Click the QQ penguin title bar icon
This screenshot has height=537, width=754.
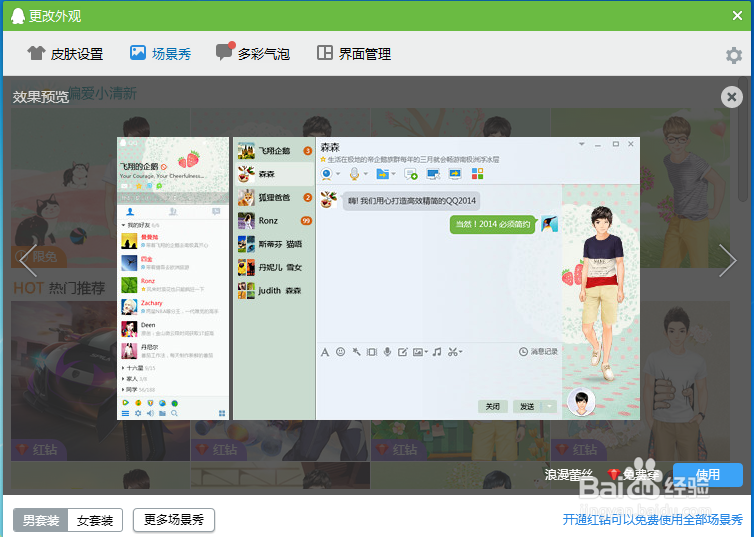(17, 15)
